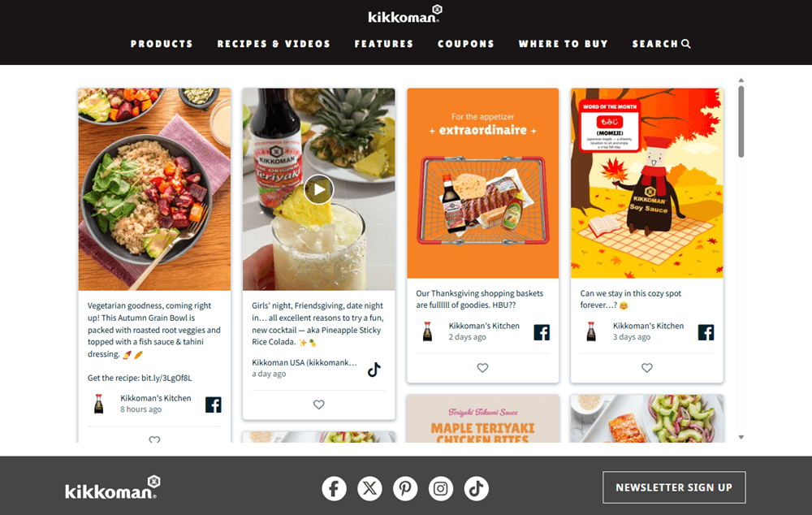This screenshot has width=812, height=515.
Task: Play the Pineapple Sticky Rice Colada video
Action: (319, 189)
